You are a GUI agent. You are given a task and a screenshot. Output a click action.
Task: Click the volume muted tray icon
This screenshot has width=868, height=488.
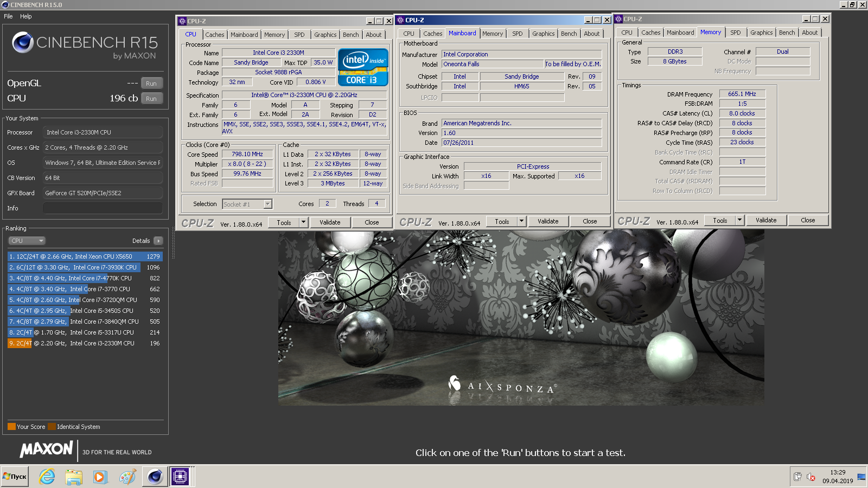pos(811,477)
